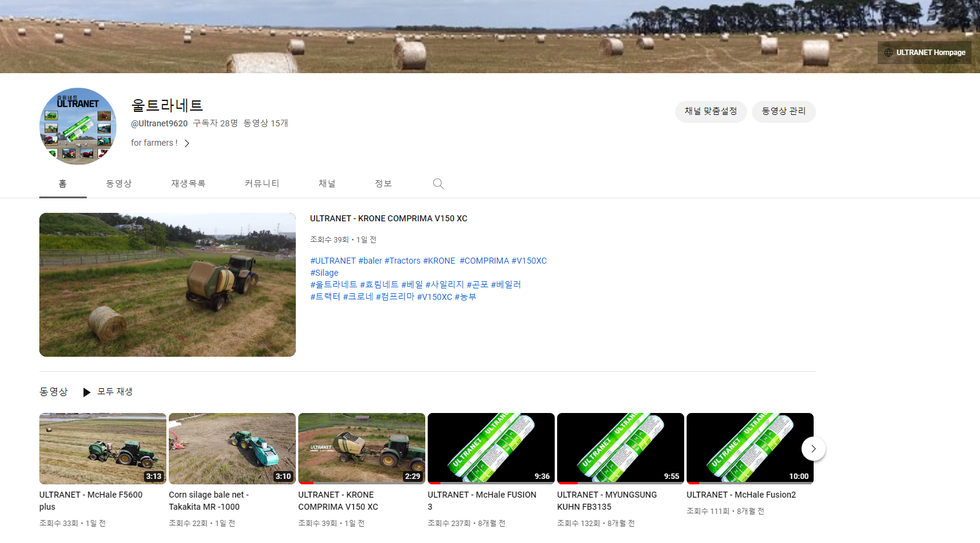980x543 pixels.
Task: Click the row title ULTRANET - KRONE COMPRIMA V150 XC
Action: [x=338, y=501]
